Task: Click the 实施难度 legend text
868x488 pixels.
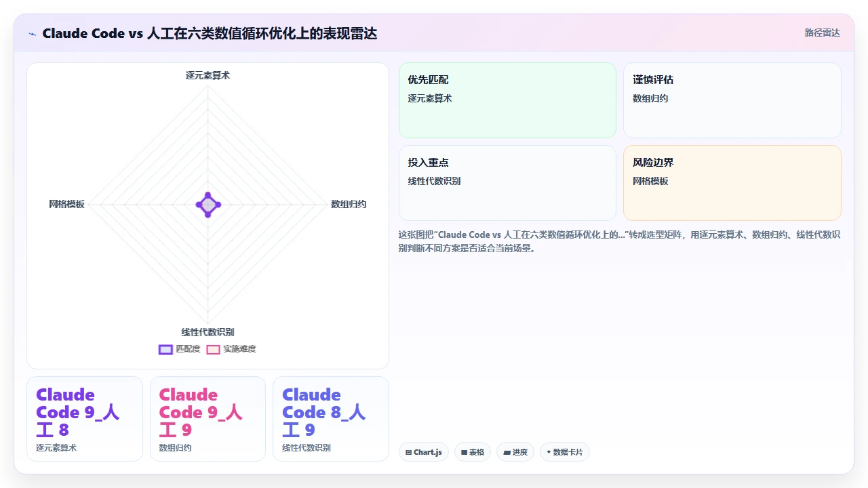Action: [x=239, y=349]
